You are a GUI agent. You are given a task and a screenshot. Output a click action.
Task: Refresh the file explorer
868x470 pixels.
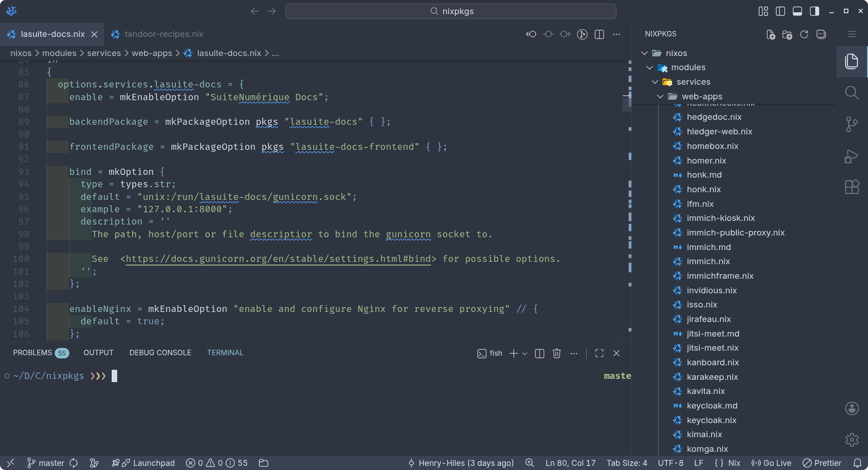coord(804,34)
